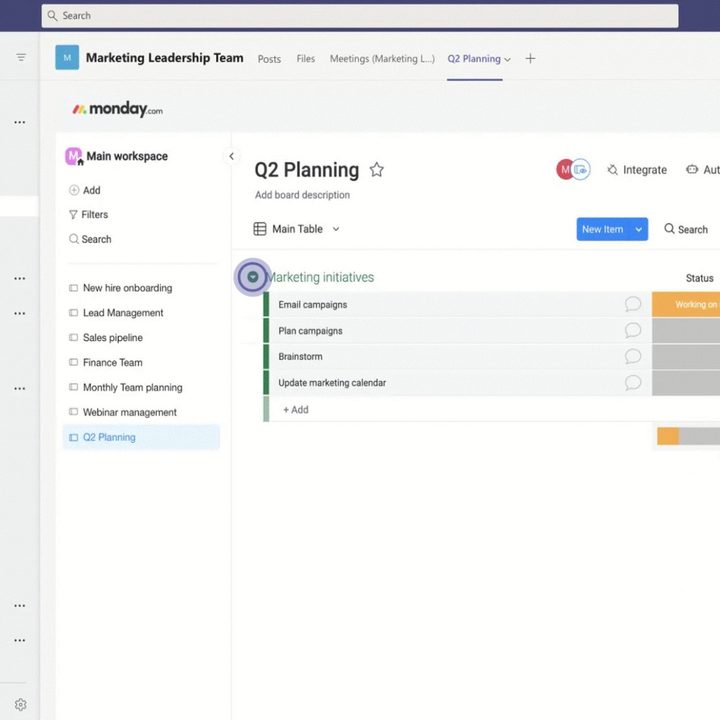This screenshot has height=720, width=720.
Task: Open the Main workspace icon
Action: (x=73, y=156)
